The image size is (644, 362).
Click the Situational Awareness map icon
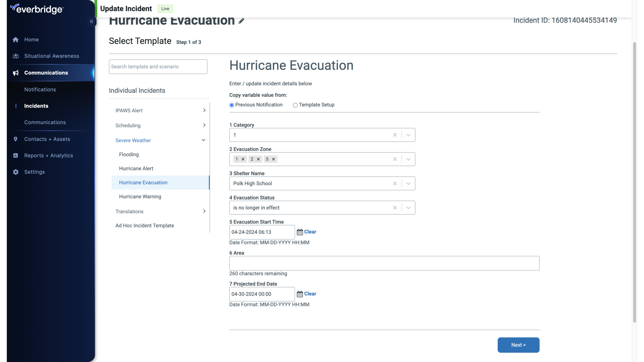(x=15, y=56)
